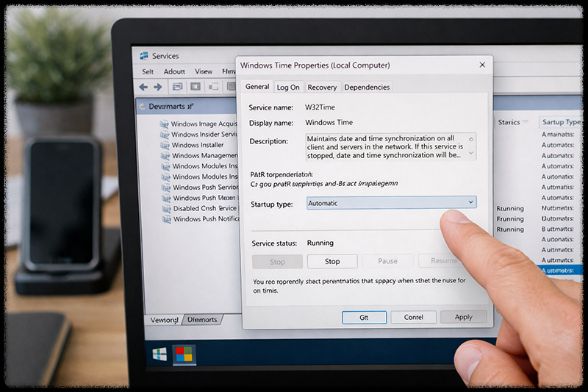This screenshot has width=588, height=392.
Task: Click the Buttmattcs startup type cell
Action: click(557, 229)
